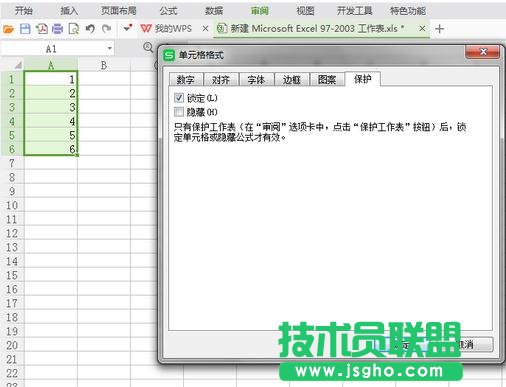Close the 新建 Microsoft Excel workbook tab
This screenshot has width=506, height=387.
422,29
